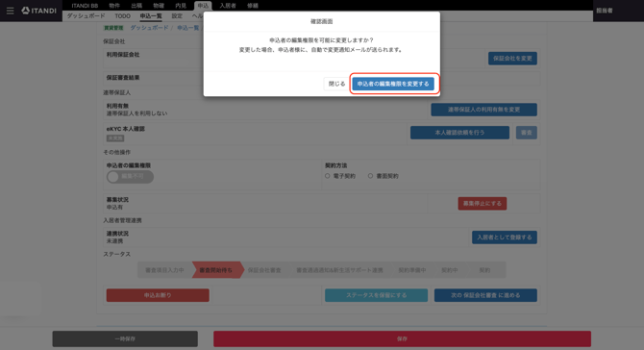Click the ITANDI logo
Screen dimensions: 644x350
pyautogui.click(x=38, y=11)
